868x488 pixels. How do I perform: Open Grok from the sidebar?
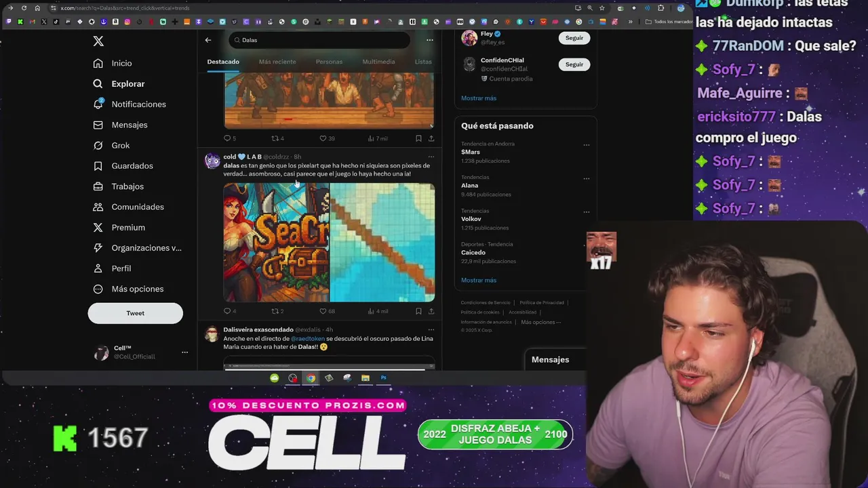click(x=112, y=145)
